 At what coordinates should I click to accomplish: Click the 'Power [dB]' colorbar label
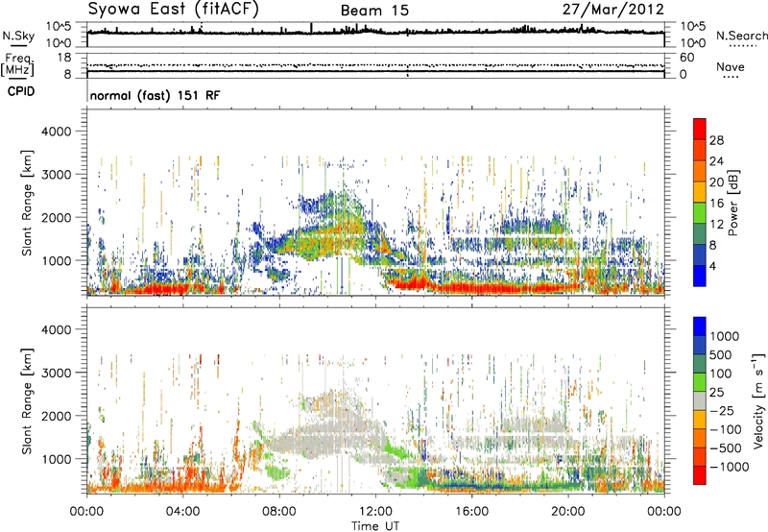click(x=733, y=203)
